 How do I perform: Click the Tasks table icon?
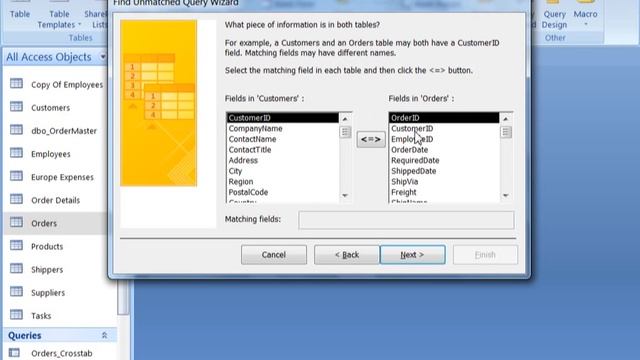pos(16,315)
